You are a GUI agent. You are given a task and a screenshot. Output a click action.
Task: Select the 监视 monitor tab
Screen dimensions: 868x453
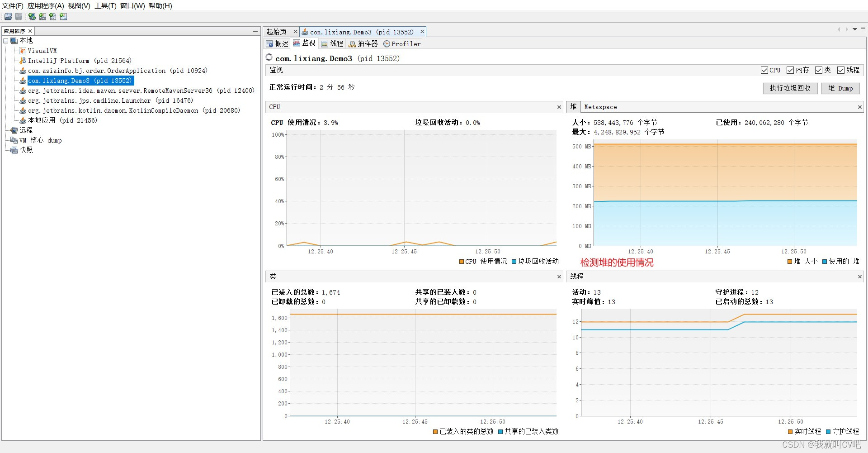(304, 43)
